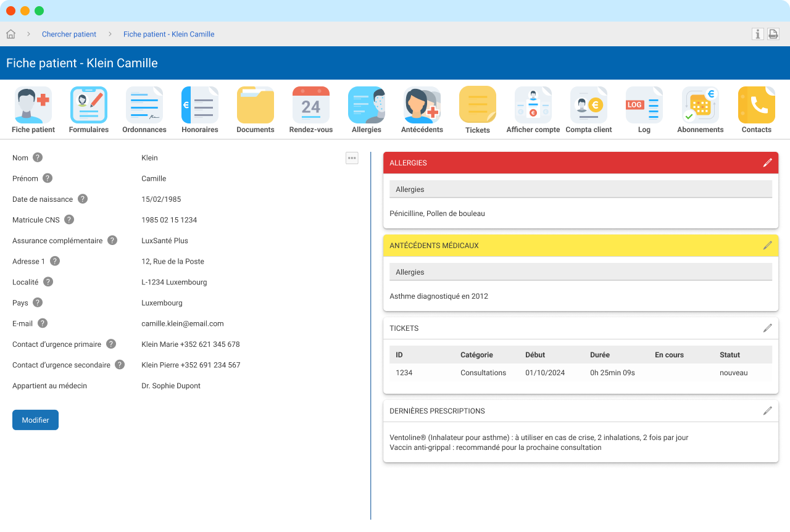The image size is (790, 532).
Task: Open the Afficher compte icon
Action: tap(533, 105)
